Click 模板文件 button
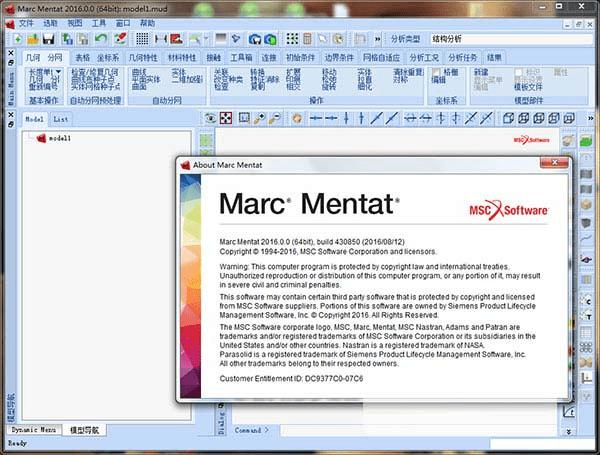Image resolution: width=600 pixels, height=455 pixels. point(528,87)
